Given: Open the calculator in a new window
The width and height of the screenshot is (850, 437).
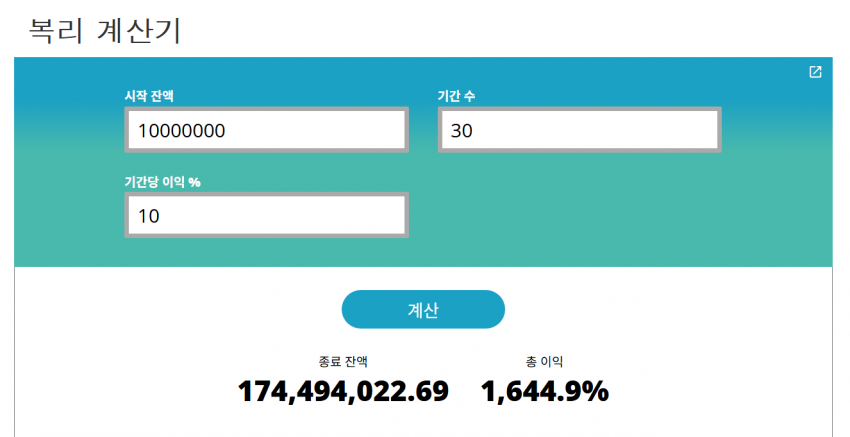Looking at the screenshot, I should point(815,72).
